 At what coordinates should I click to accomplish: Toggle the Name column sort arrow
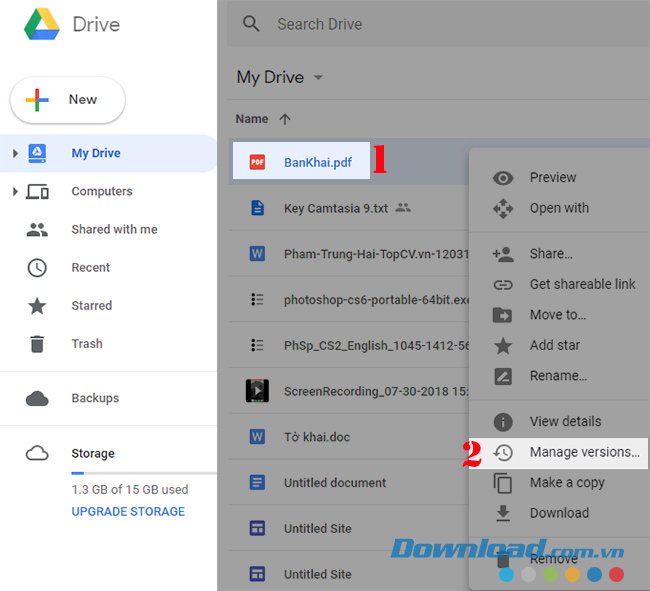click(x=285, y=119)
